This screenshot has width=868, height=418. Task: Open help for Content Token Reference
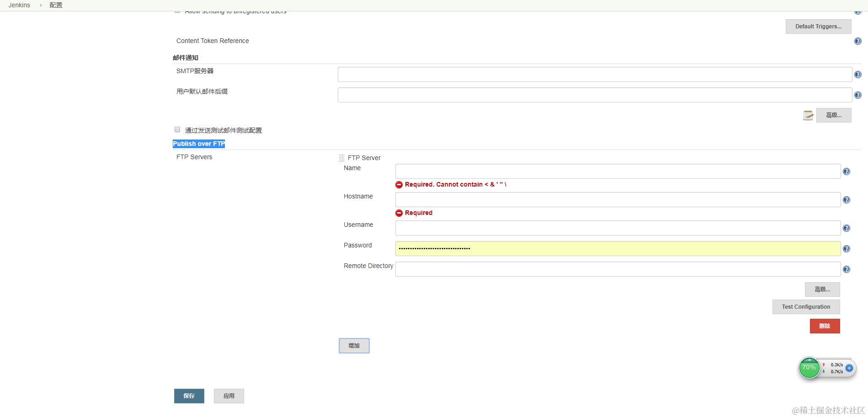(858, 41)
